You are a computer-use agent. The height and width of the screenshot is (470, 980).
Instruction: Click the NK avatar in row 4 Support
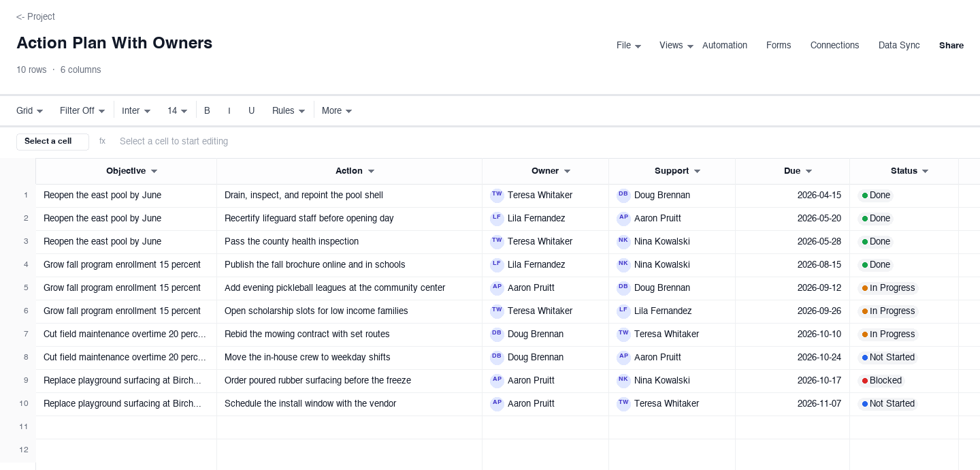coord(623,264)
